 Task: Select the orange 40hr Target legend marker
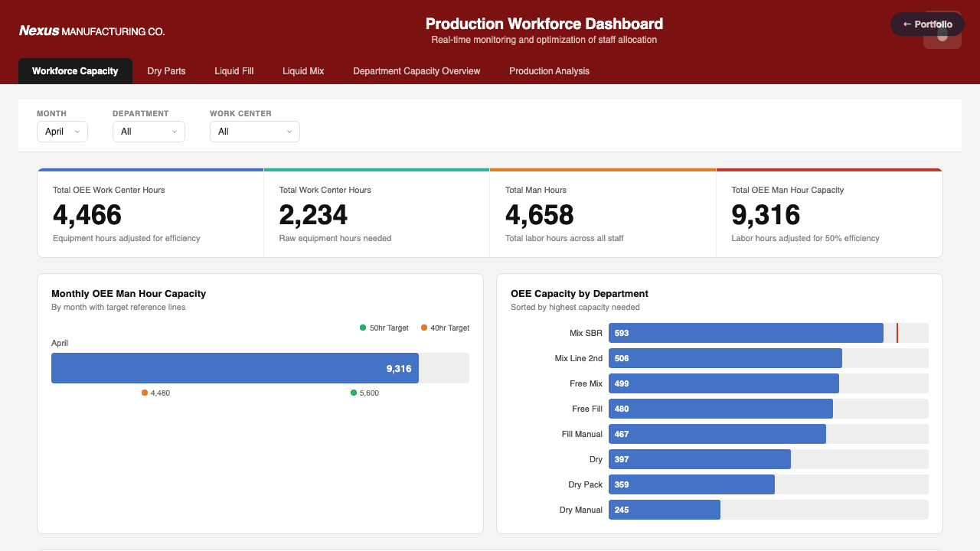[x=423, y=328]
